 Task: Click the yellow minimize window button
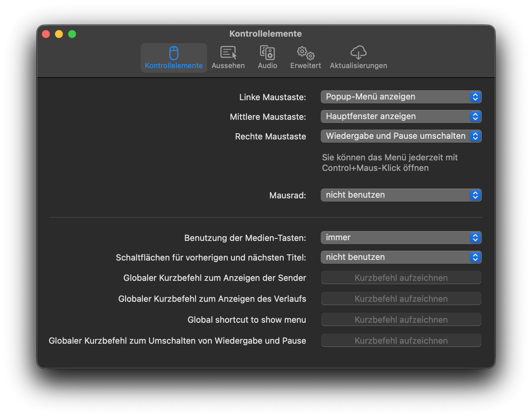[59, 34]
